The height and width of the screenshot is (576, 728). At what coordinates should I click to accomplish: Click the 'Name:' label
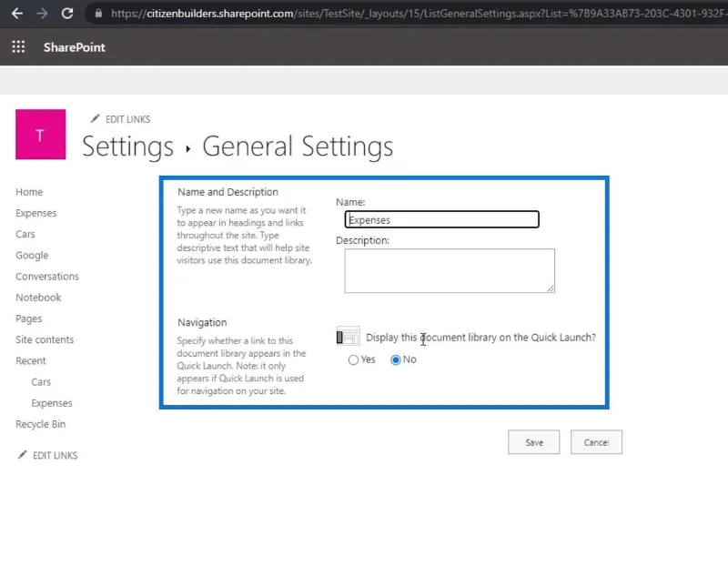pos(350,202)
